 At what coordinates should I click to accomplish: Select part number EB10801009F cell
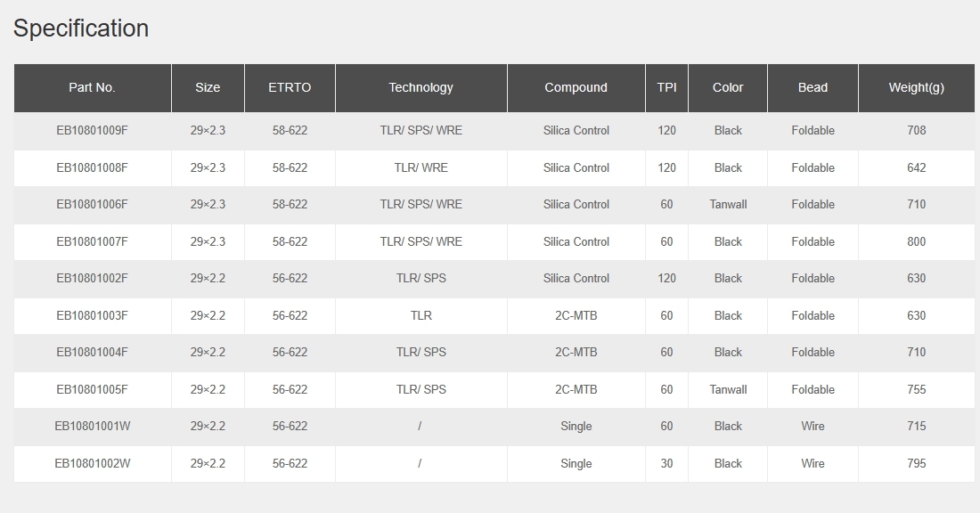click(93, 131)
